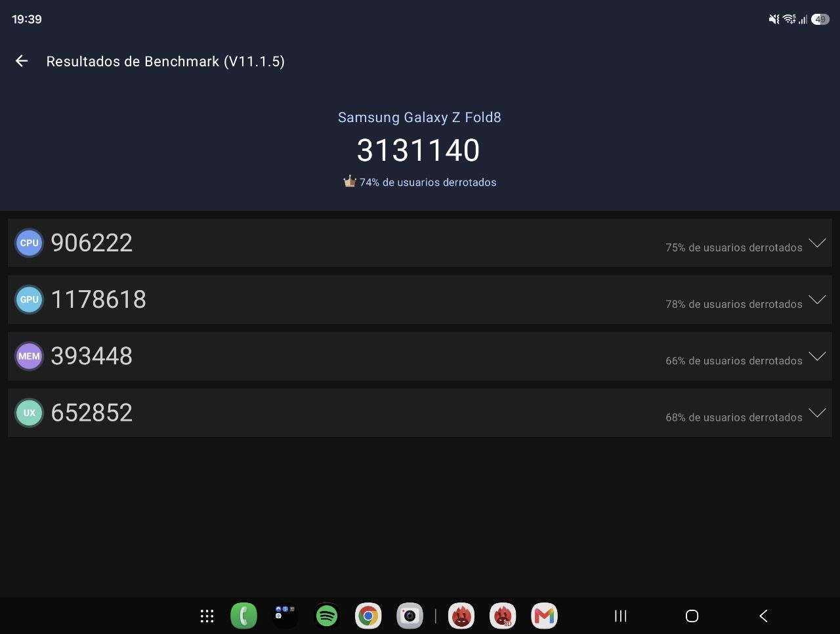Viewport: 840px width, 634px height.
Task: Expand the MEM score details
Action: tap(817, 356)
